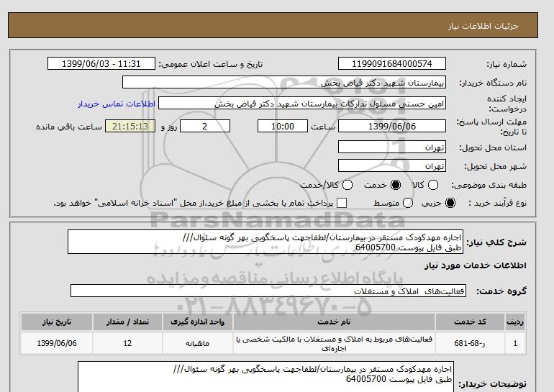This screenshot has width=554, height=392.
Task: Click the remaining time field 21:15:13
Action: 130,126
